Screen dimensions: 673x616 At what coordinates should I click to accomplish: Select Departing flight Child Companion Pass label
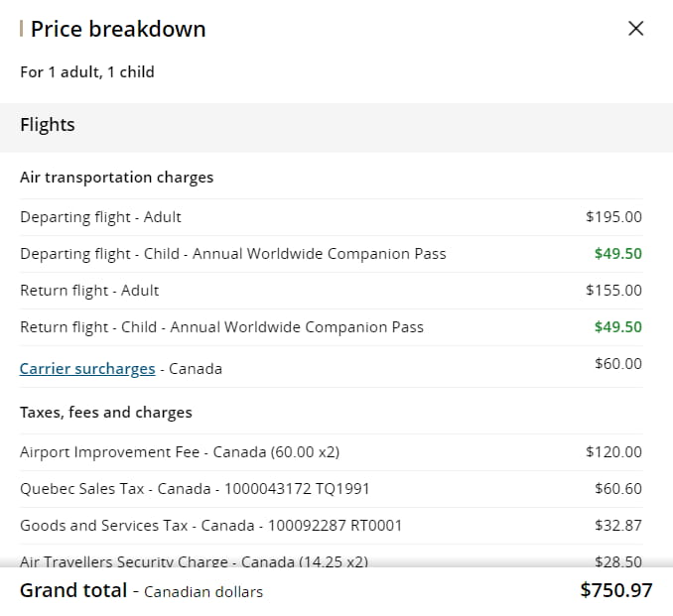click(x=232, y=254)
